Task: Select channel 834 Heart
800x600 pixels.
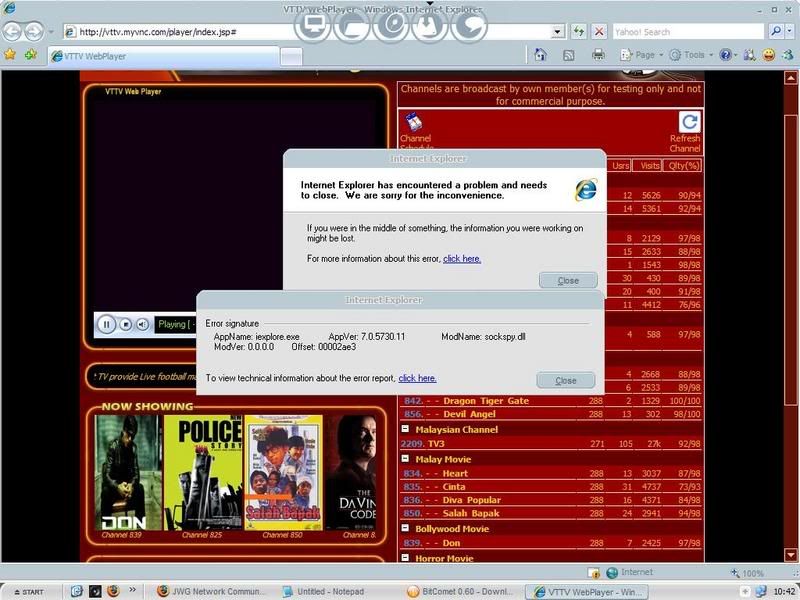Action: pyautogui.click(x=551, y=473)
